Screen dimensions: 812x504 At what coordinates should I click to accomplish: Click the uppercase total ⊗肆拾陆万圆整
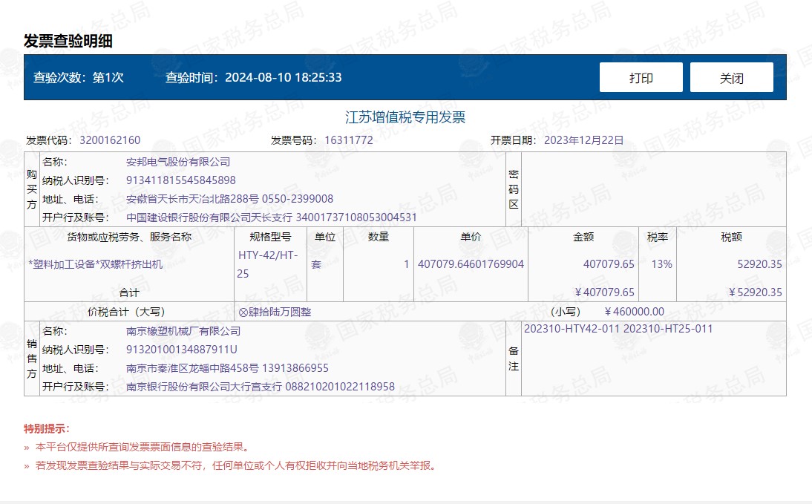[x=275, y=312]
